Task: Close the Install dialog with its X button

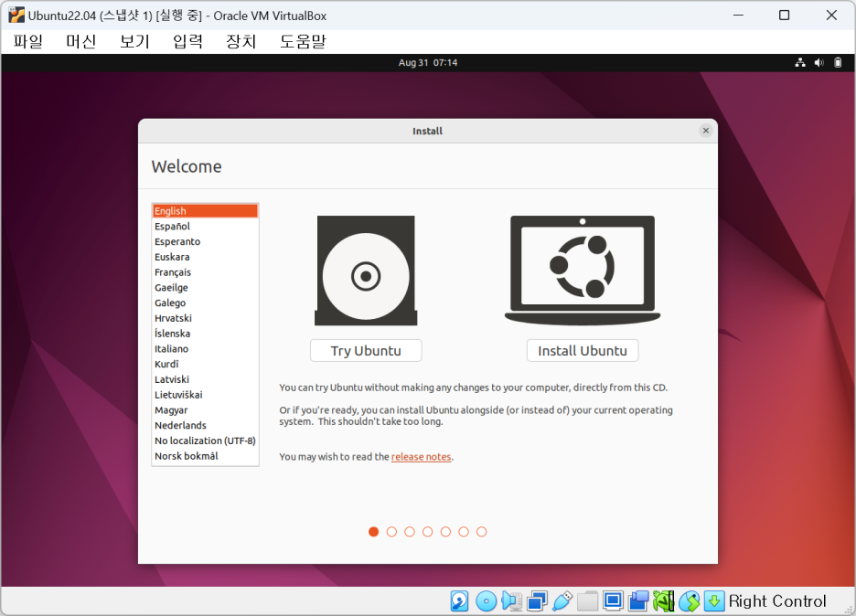Action: click(x=706, y=131)
